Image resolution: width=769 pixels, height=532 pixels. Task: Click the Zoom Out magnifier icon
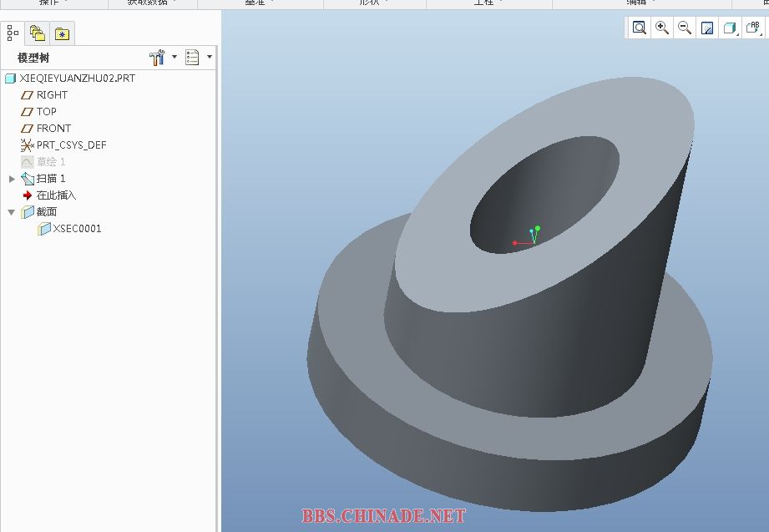[685, 28]
